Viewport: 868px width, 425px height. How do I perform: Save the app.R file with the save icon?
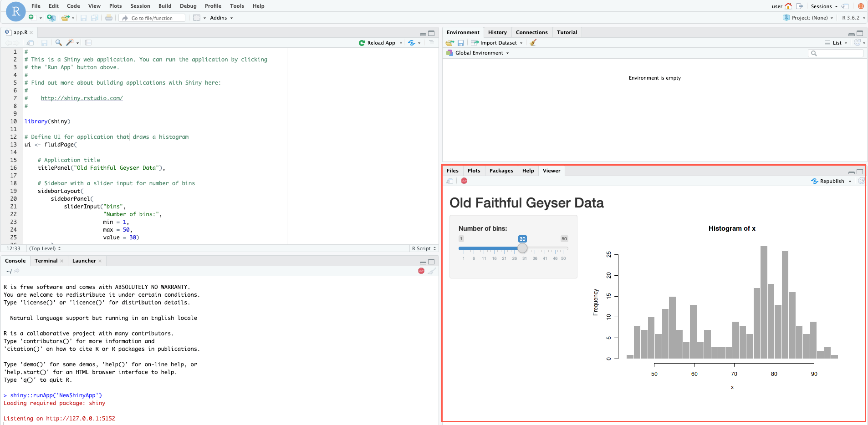pyautogui.click(x=44, y=42)
